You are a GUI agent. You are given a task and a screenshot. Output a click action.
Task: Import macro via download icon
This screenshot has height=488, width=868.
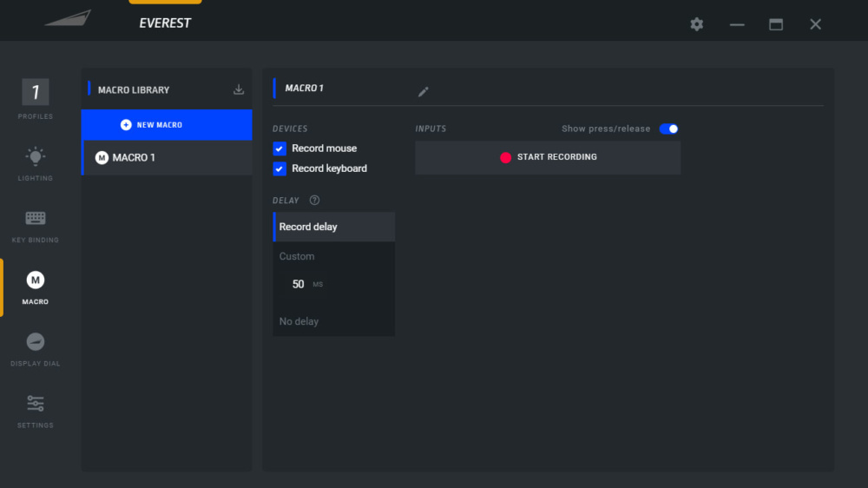coord(239,89)
